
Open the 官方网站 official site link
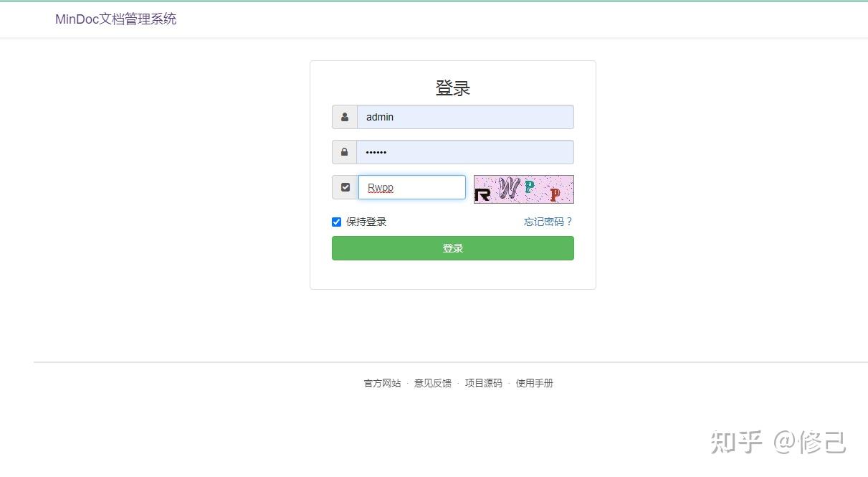[382, 383]
